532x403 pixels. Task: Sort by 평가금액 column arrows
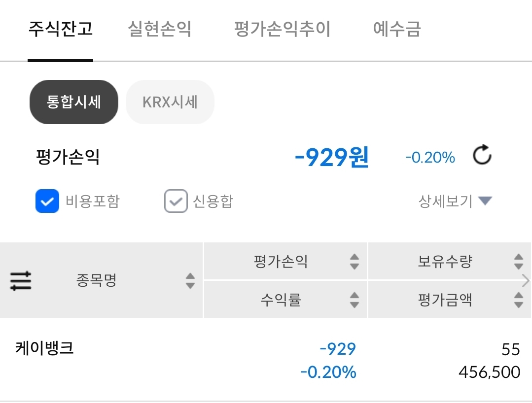[518, 300]
